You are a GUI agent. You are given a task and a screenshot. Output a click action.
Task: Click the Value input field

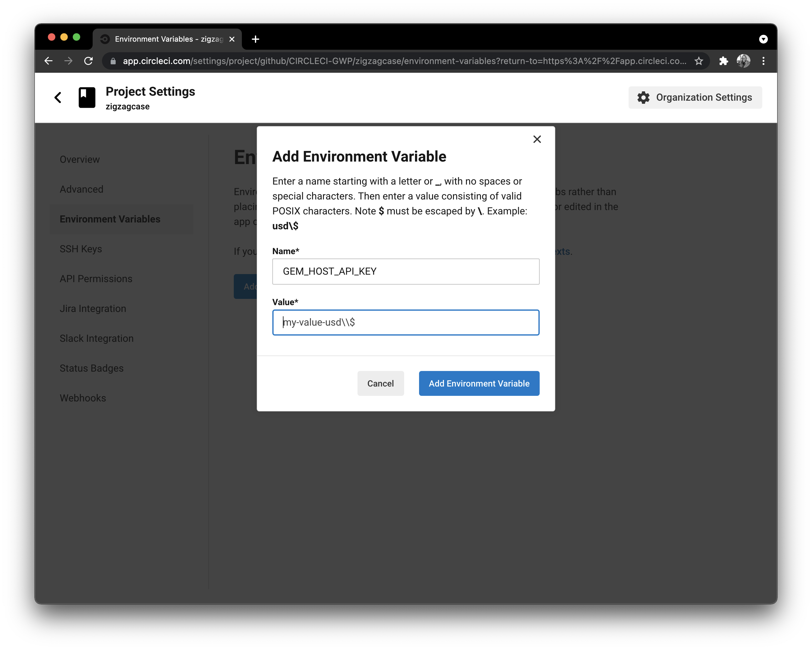coord(406,322)
